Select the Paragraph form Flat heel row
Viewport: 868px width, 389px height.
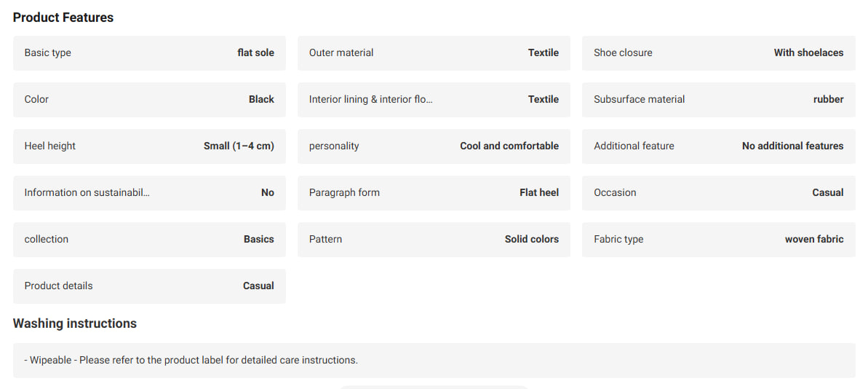(434, 193)
